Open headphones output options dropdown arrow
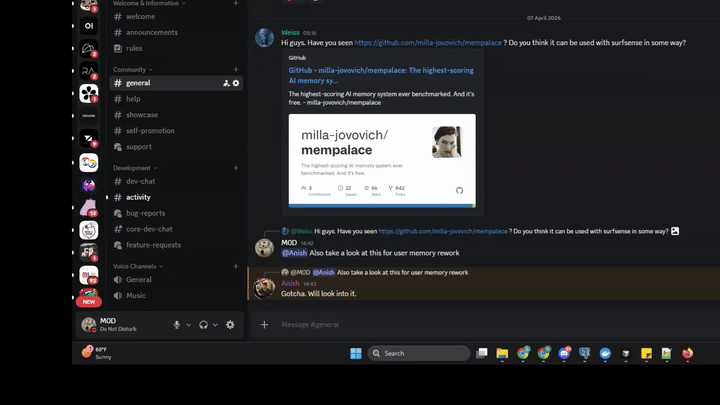This screenshot has width=720, height=405. click(x=214, y=325)
